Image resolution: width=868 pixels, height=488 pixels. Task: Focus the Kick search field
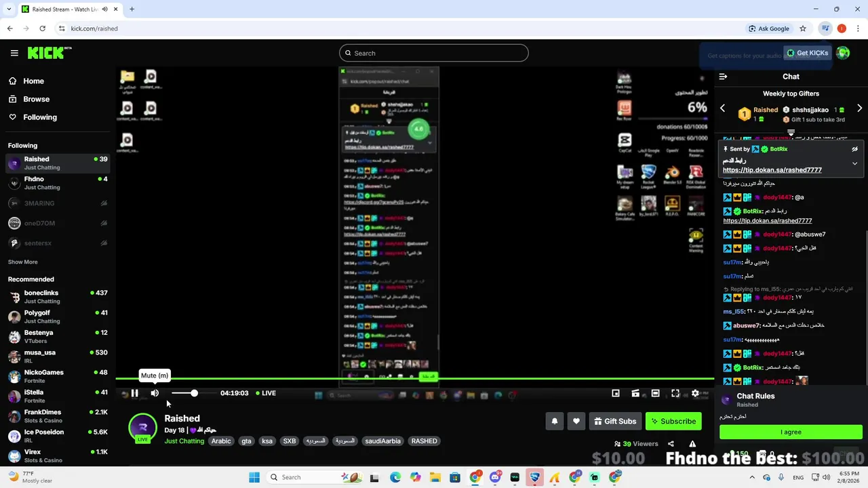coord(434,53)
